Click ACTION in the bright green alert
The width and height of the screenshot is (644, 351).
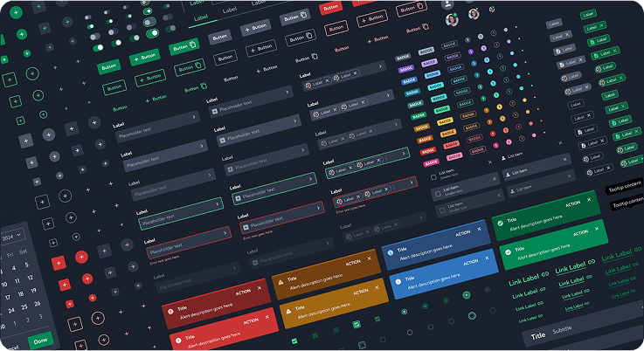(x=580, y=233)
